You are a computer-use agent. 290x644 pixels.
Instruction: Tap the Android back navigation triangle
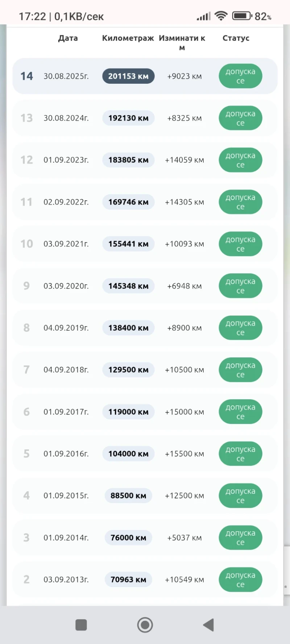(x=209, y=625)
